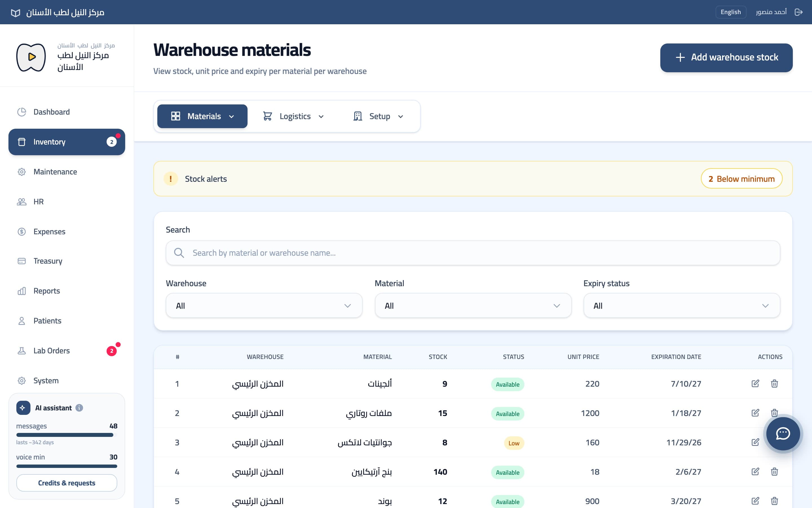812x508 pixels.
Task: Click the 2 Below minimum badge
Action: click(x=742, y=179)
